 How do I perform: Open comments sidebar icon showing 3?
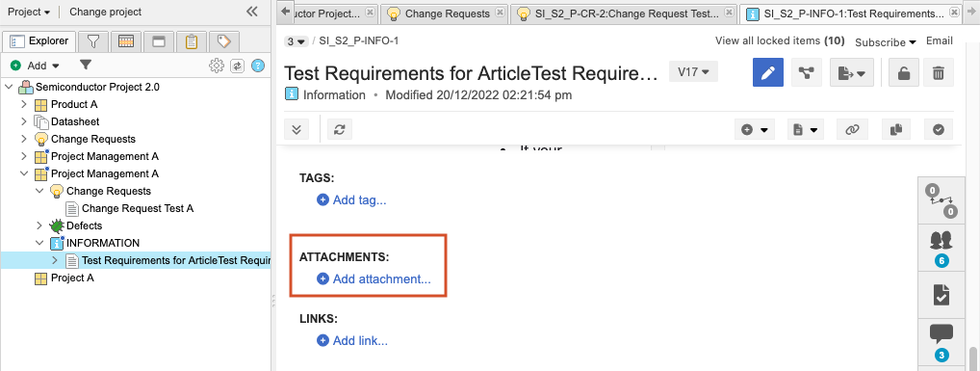pos(941,341)
